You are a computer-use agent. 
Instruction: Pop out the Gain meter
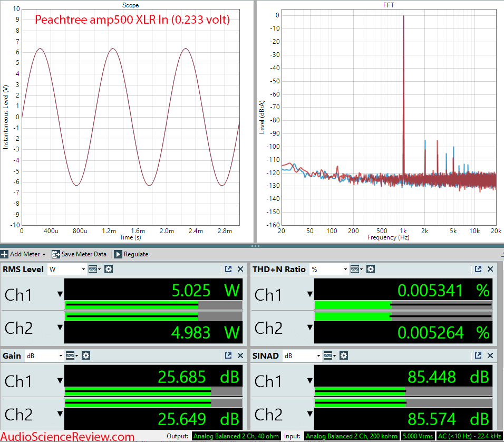[228, 356]
